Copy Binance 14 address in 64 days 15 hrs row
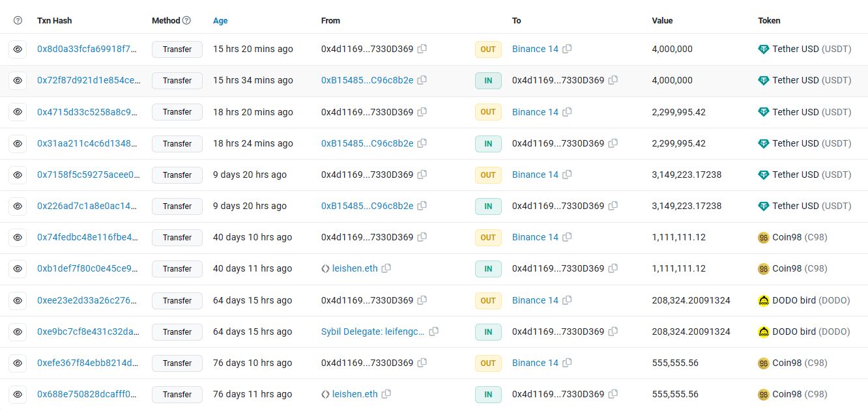The width and height of the screenshot is (868, 409). pyautogui.click(x=568, y=300)
